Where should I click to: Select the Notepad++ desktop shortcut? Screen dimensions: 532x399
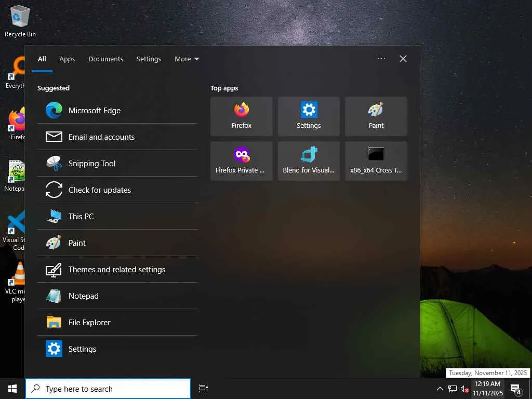pyautogui.click(x=14, y=176)
